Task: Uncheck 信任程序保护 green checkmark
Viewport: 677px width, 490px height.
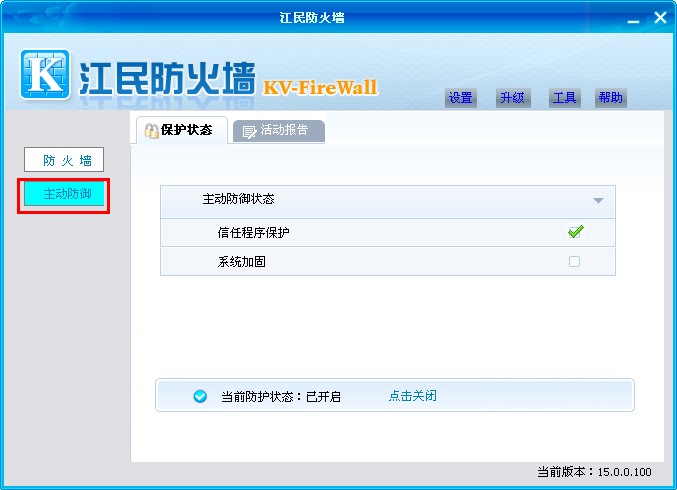Action: click(575, 232)
